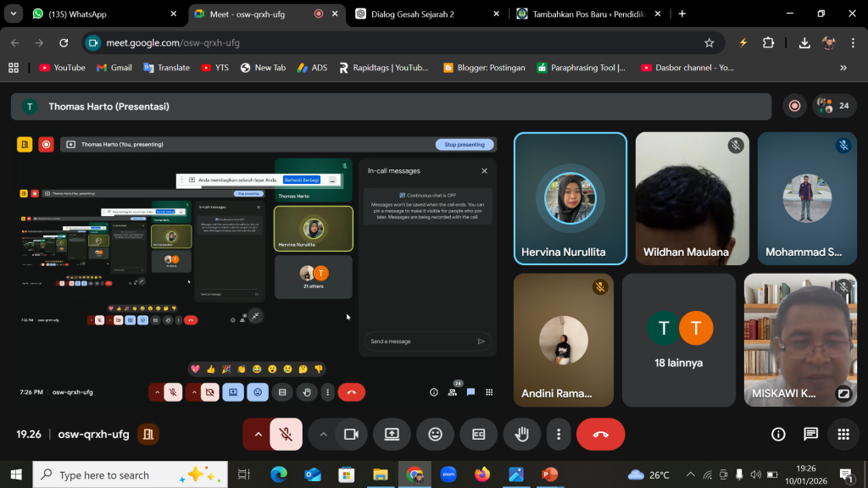Open participants list showing 24 people
868x488 pixels.
[x=834, y=106]
